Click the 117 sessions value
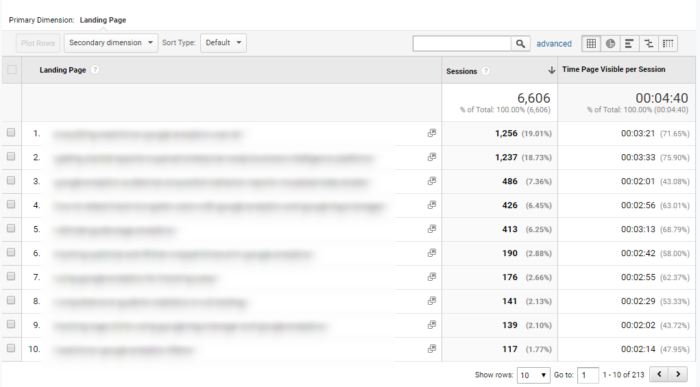700x387 pixels. [x=510, y=349]
